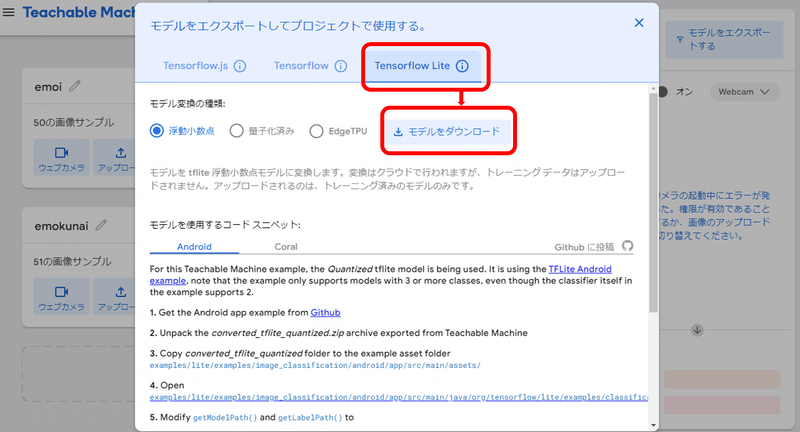Image resolution: width=800 pixels, height=432 pixels.
Task: Open the Github link in step 1
Action: (x=326, y=313)
